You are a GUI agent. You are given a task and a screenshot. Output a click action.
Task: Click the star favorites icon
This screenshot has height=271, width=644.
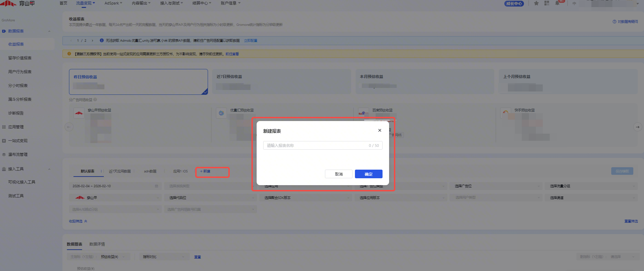tap(536, 3)
